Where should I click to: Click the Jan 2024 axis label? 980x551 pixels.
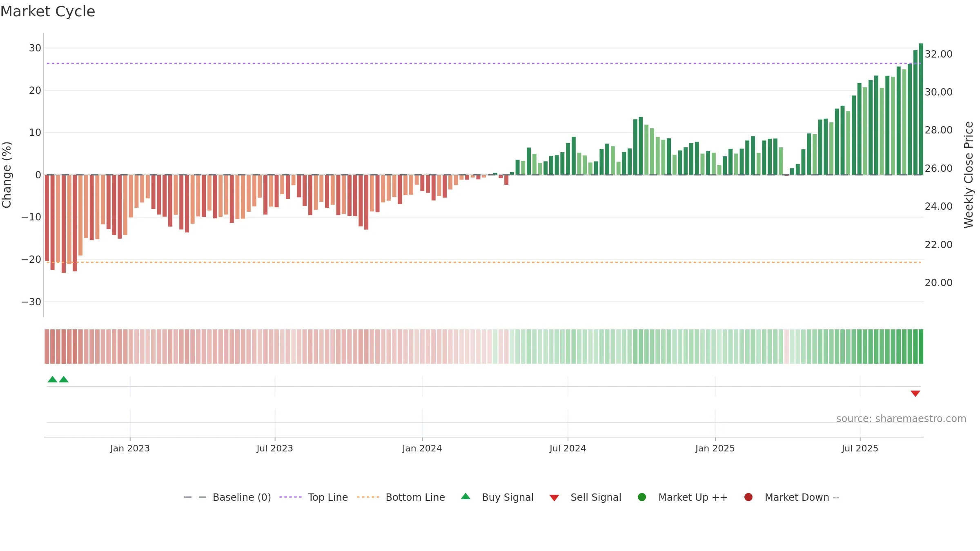[x=422, y=448]
